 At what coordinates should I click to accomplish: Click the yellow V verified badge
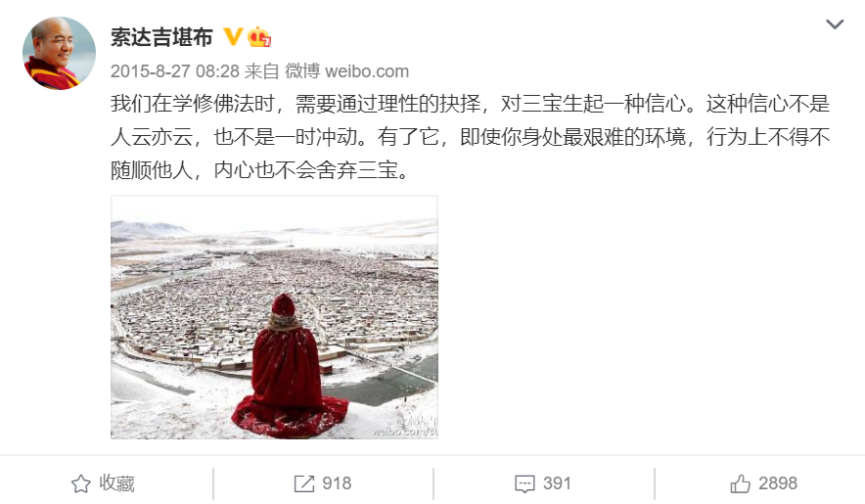pyautogui.click(x=232, y=37)
